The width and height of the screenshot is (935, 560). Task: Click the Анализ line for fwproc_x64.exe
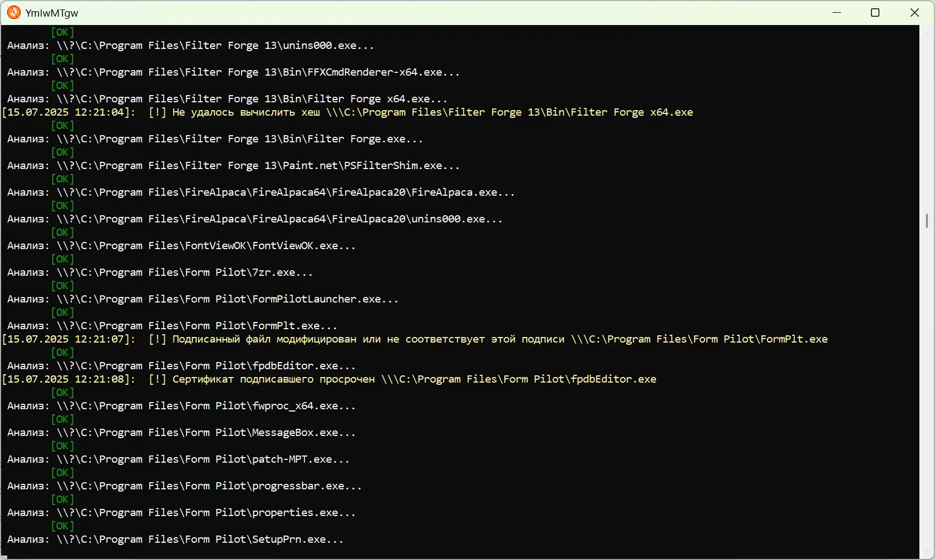click(x=181, y=406)
